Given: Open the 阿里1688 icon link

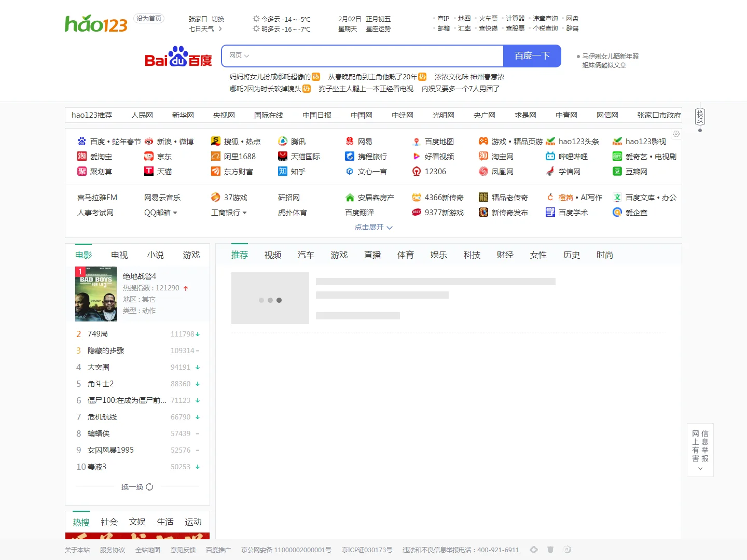Looking at the screenshot, I should pyautogui.click(x=216, y=156).
